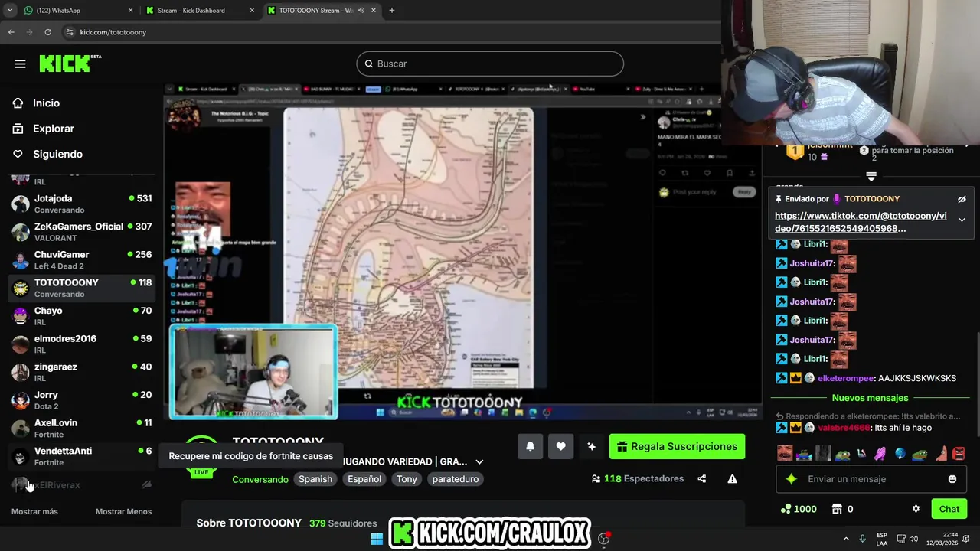The height and width of the screenshot is (551, 980).
Task: Enable notifications with the bell icon
Action: coord(530,447)
